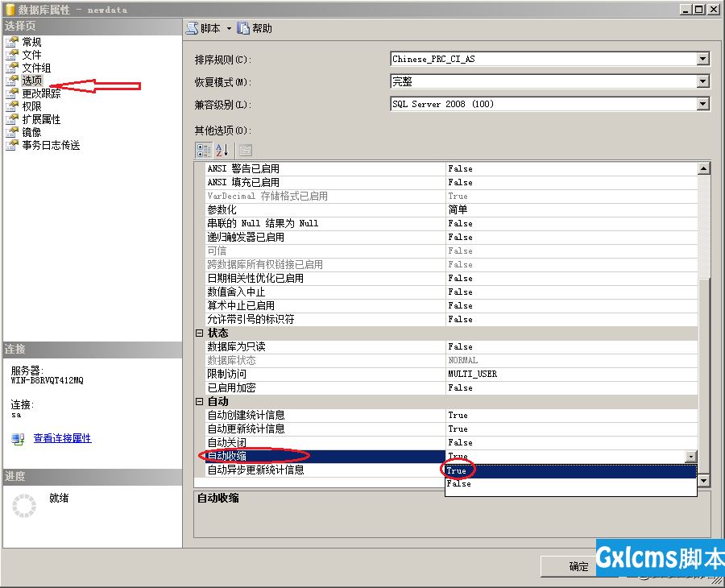Choose True in the dropdown list
Viewport: 725px width, 588px height.
[x=571, y=471]
